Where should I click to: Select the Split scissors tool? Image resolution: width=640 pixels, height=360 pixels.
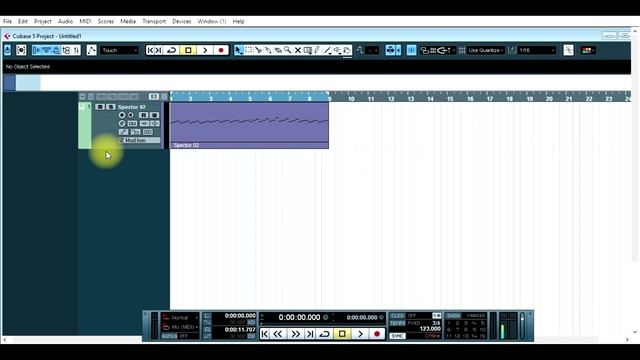tap(258, 50)
